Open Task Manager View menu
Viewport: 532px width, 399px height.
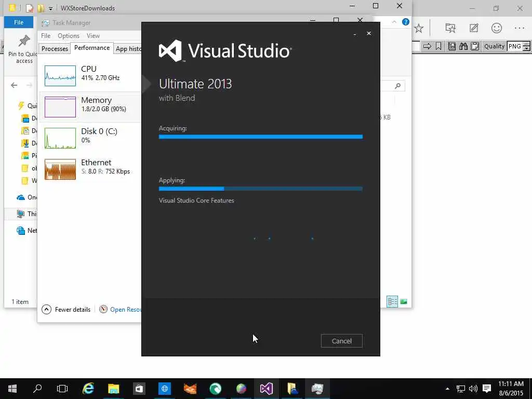pos(93,36)
